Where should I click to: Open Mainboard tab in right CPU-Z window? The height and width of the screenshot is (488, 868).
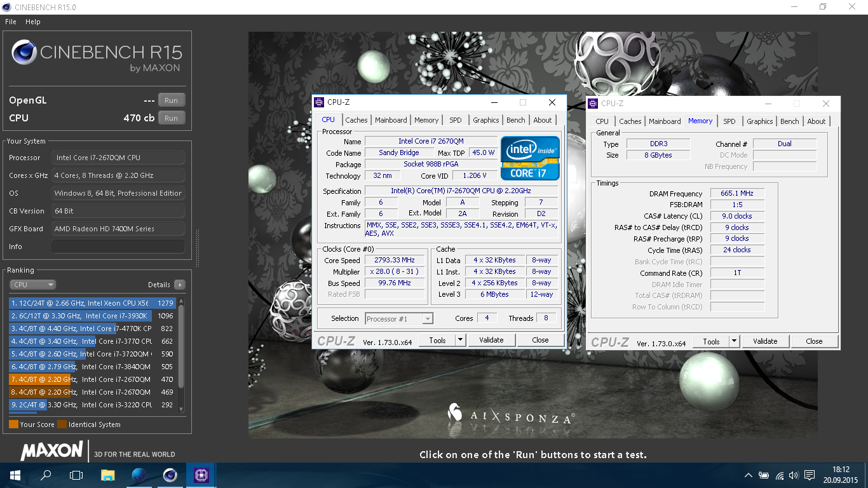point(665,121)
